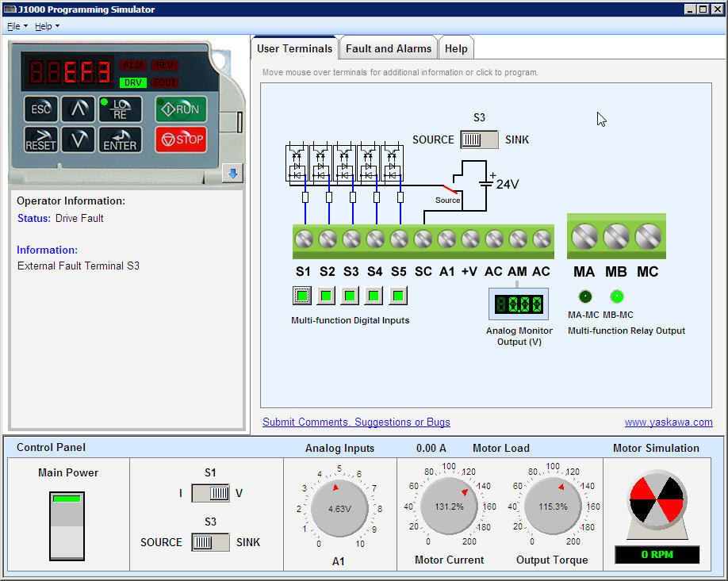Click the green RUN keypad button
728x581 pixels.
coord(181,109)
